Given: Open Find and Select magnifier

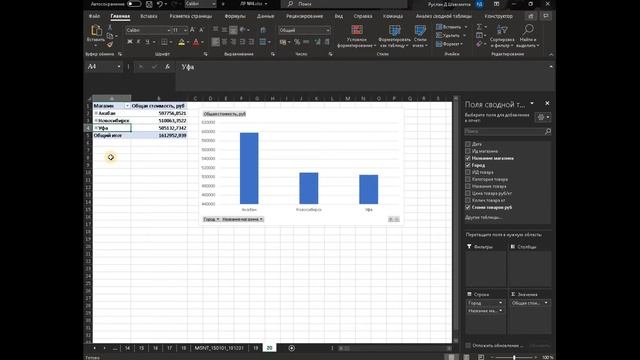Looking at the screenshot, I should pyautogui.click(x=528, y=36).
